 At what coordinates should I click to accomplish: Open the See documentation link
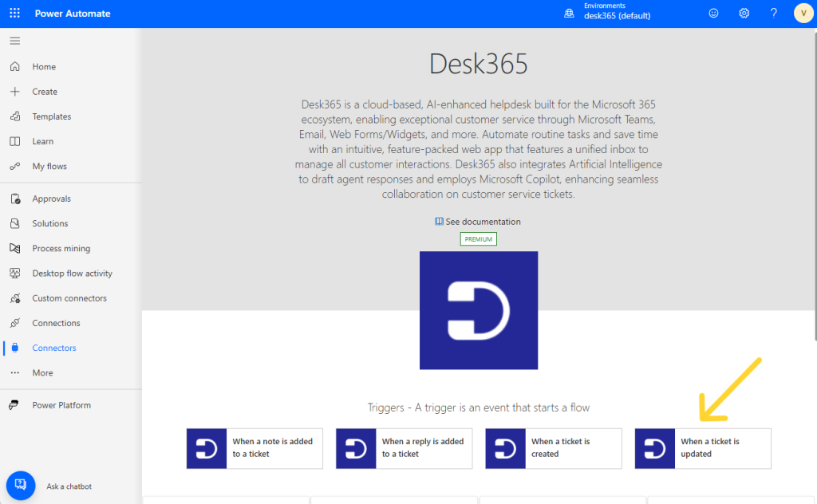click(478, 222)
